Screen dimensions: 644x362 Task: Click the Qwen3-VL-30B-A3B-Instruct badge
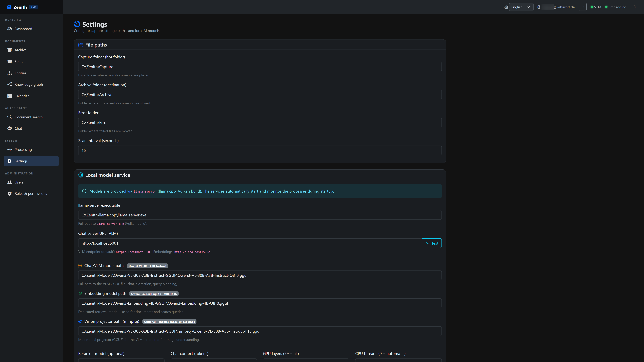(x=148, y=266)
